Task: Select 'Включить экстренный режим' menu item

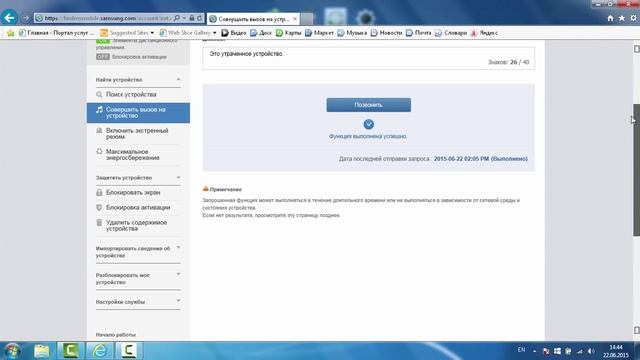Action: click(x=138, y=133)
